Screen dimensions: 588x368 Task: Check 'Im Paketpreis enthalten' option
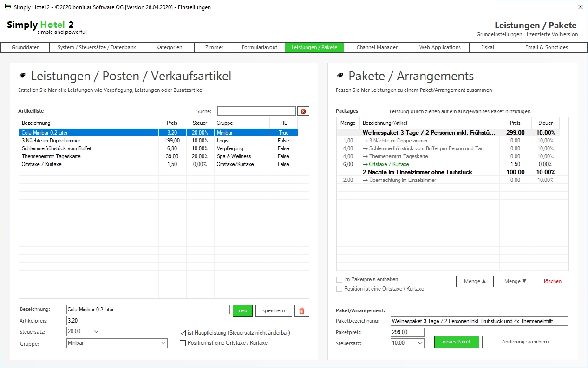click(x=339, y=279)
